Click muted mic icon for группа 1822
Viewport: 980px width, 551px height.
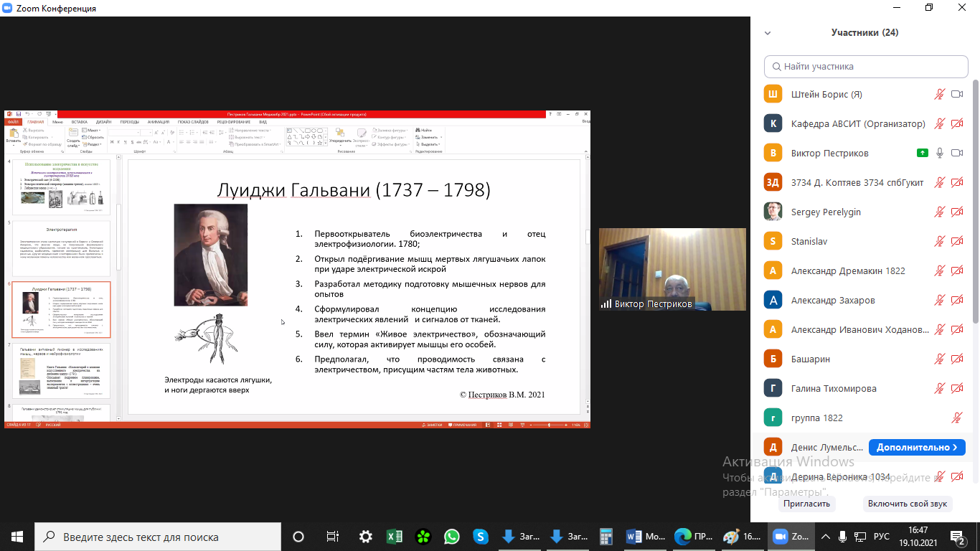[x=956, y=418]
